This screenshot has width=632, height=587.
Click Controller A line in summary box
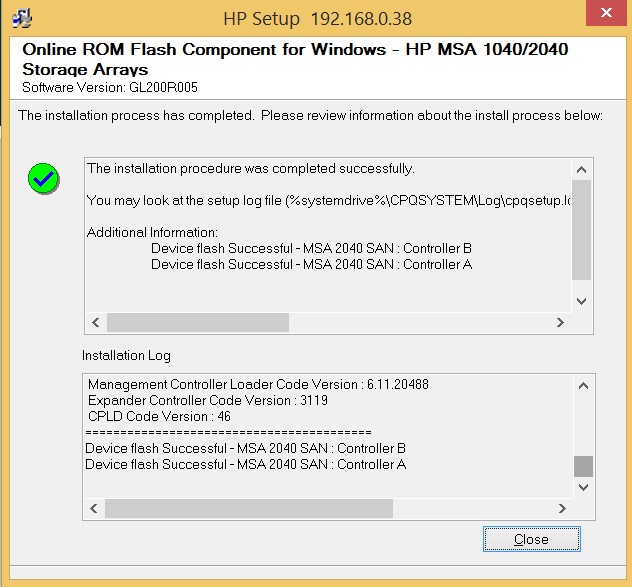(311, 264)
